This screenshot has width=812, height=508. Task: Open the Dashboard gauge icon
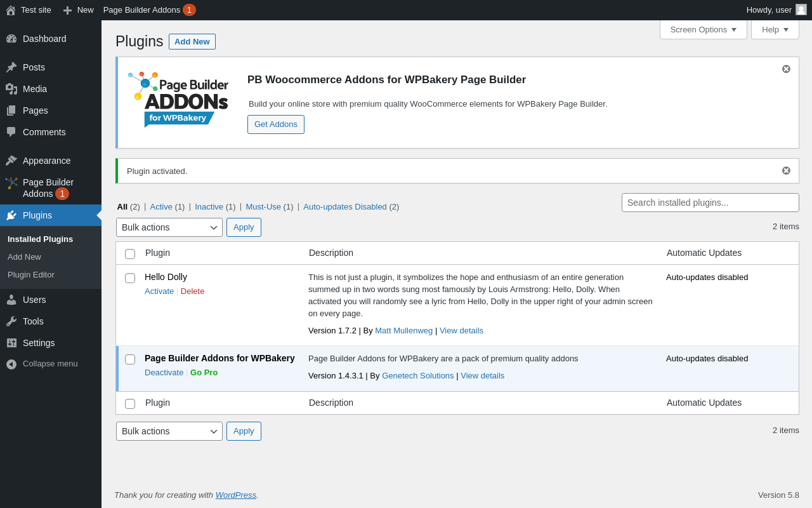point(11,39)
